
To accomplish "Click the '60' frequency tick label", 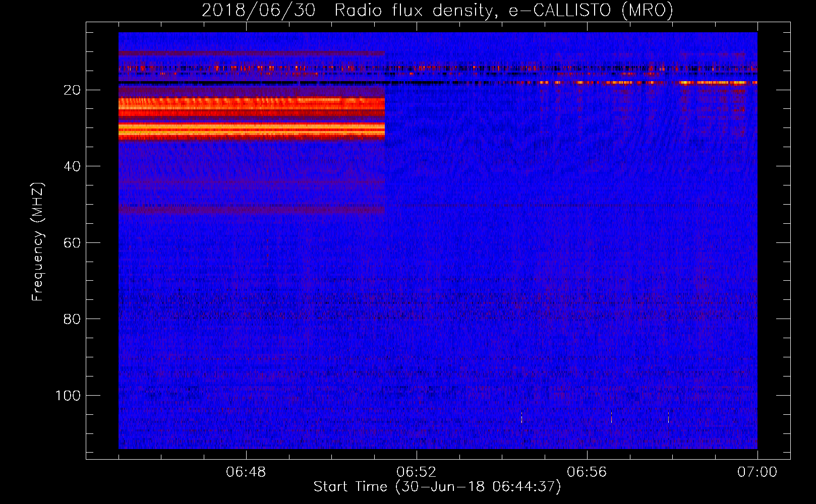I will tap(73, 243).
